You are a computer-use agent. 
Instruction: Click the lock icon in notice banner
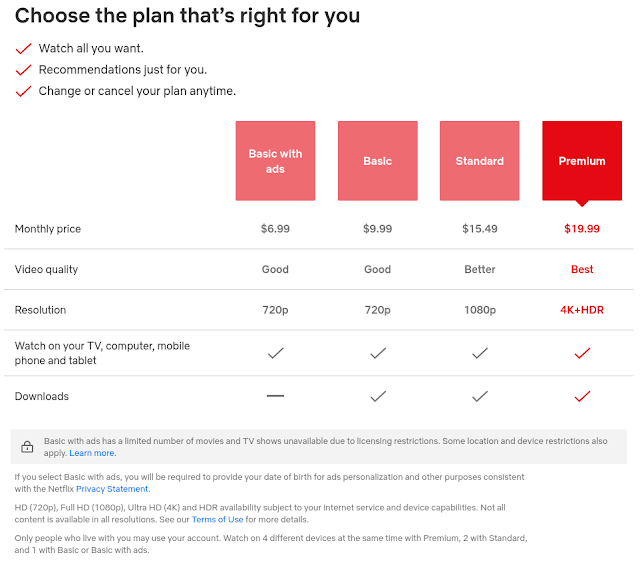(27, 447)
